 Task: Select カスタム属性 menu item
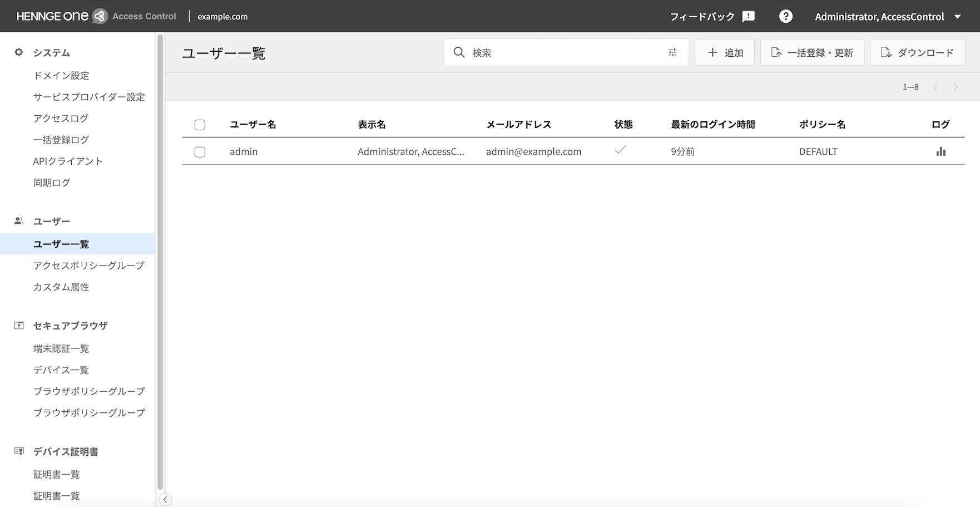(x=61, y=287)
